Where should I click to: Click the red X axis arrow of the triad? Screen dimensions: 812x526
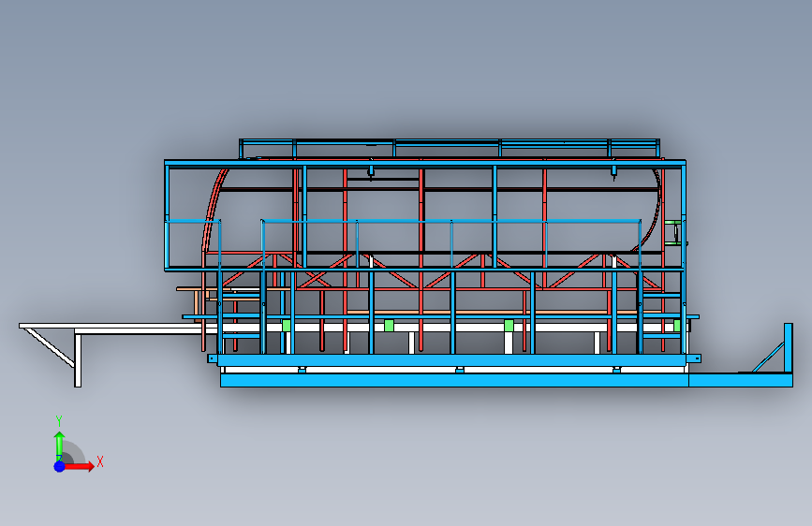(x=80, y=466)
